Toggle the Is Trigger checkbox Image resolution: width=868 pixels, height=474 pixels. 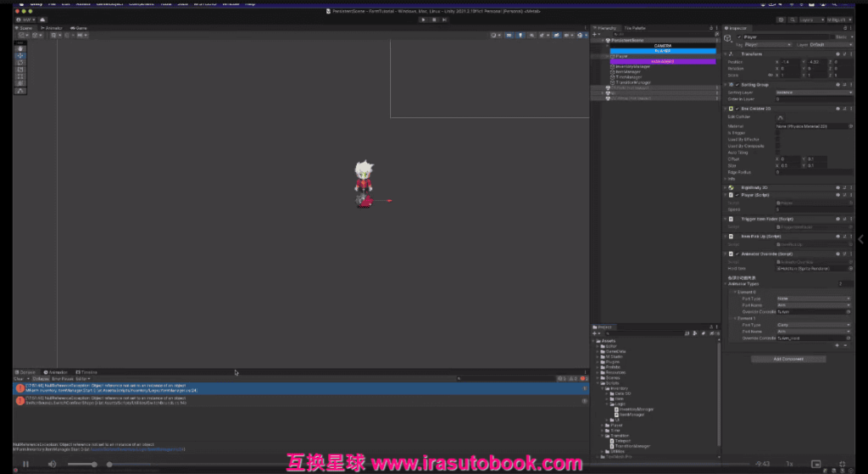click(x=778, y=132)
